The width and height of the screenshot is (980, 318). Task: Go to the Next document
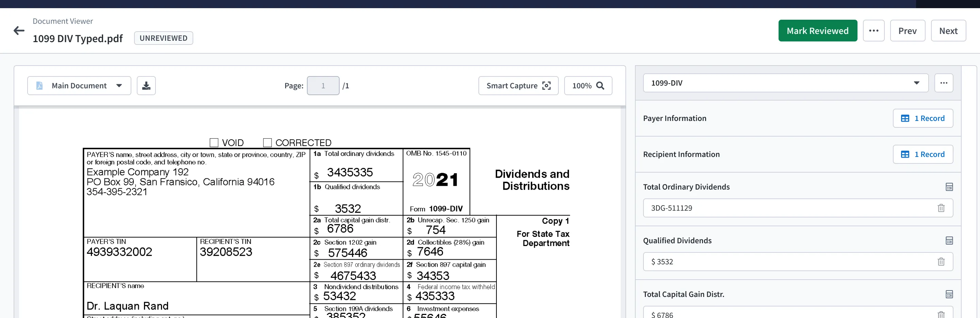click(948, 31)
